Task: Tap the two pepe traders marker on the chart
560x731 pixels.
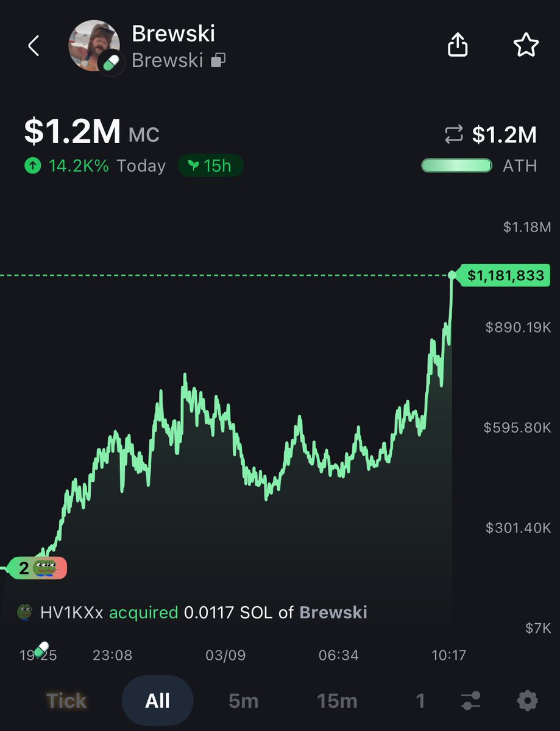Action: point(38,568)
